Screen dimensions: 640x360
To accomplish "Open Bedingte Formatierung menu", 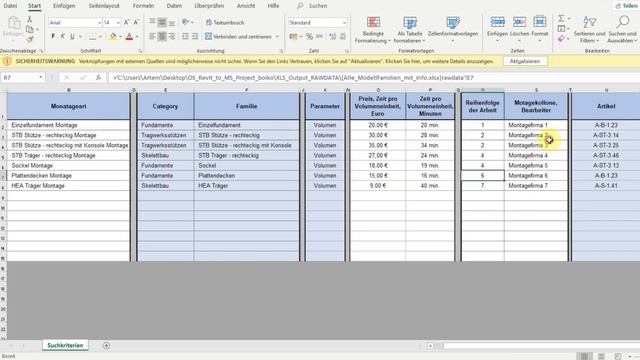I will (373, 30).
